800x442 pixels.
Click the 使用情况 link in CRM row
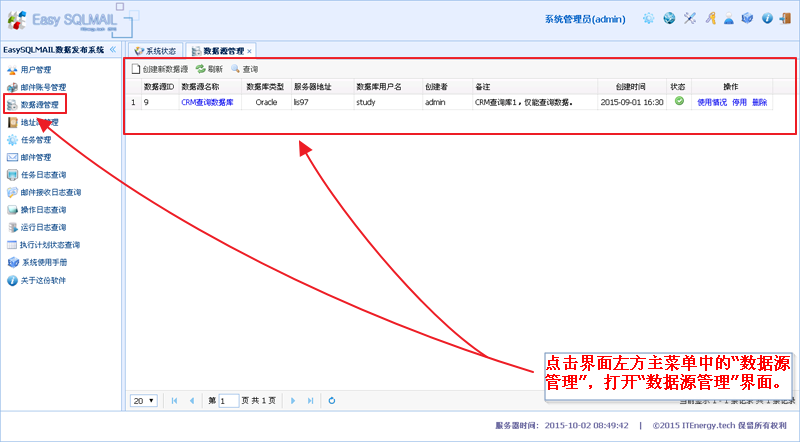click(712, 102)
